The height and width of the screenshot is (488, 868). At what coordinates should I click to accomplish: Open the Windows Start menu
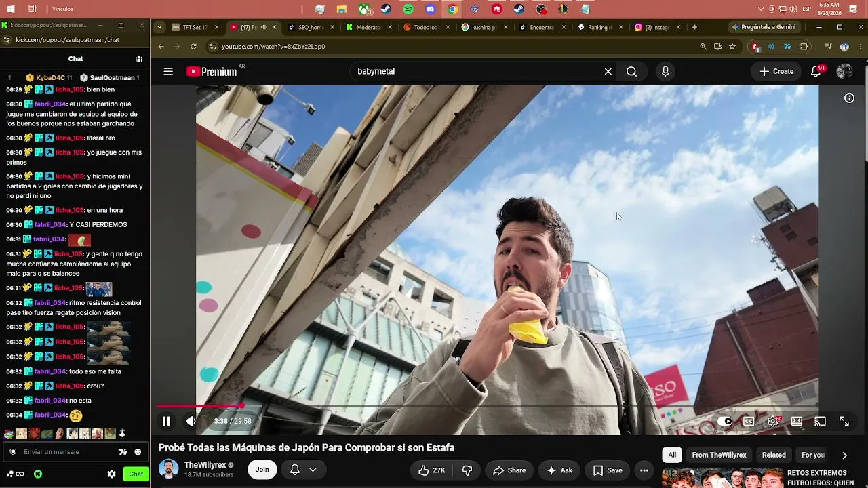point(11,9)
